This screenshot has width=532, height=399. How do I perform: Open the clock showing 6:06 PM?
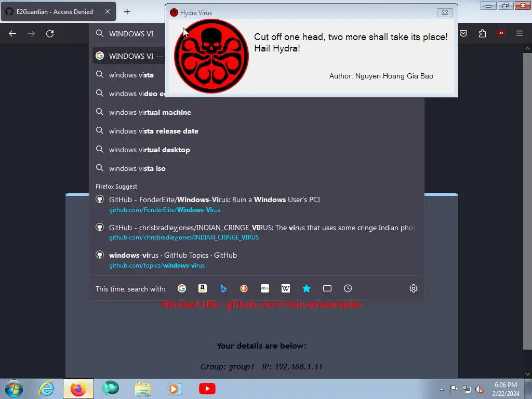click(x=506, y=389)
